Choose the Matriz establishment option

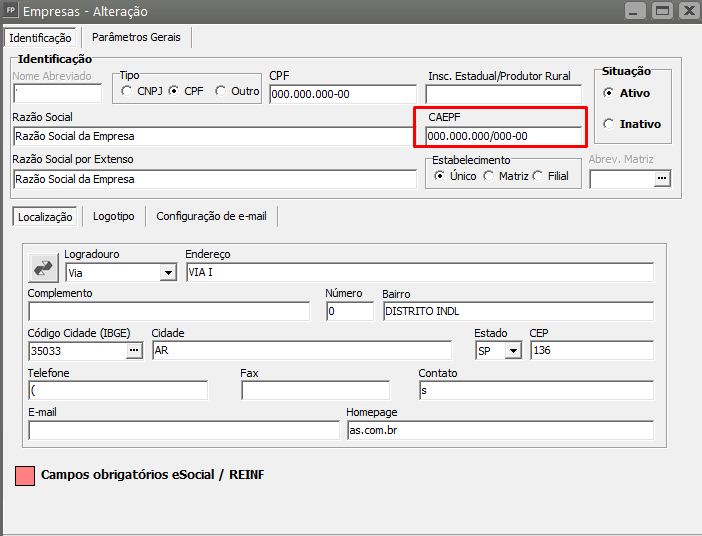click(x=489, y=176)
